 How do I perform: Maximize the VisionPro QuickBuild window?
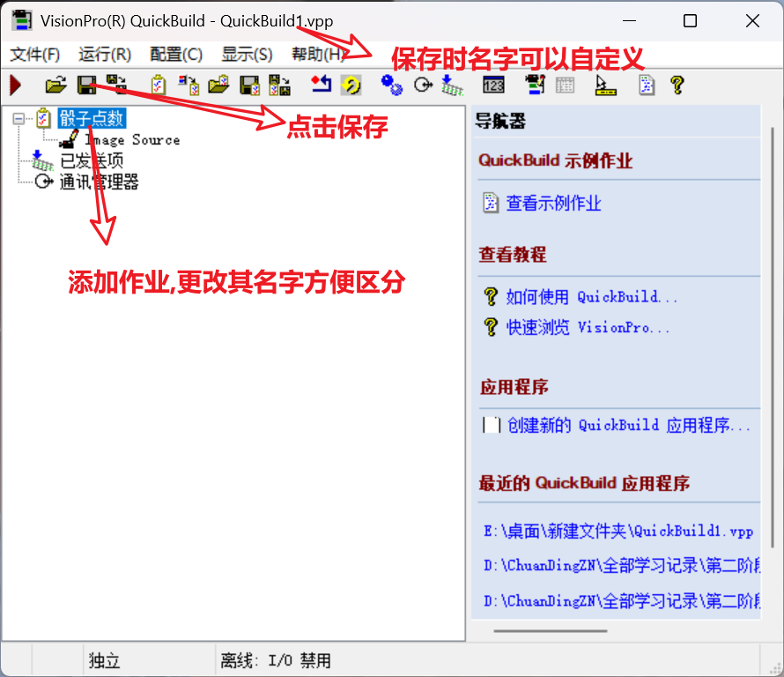pyautogui.click(x=690, y=21)
